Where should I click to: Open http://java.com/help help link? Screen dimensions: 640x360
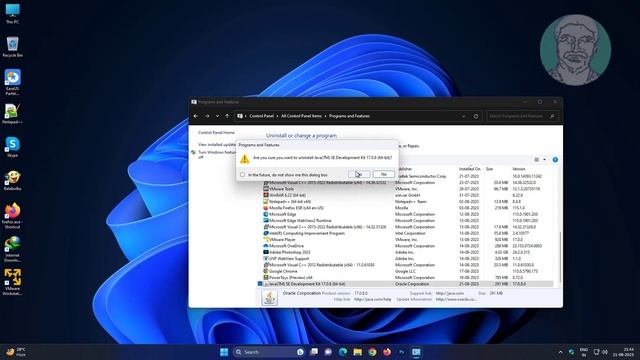tap(373, 300)
